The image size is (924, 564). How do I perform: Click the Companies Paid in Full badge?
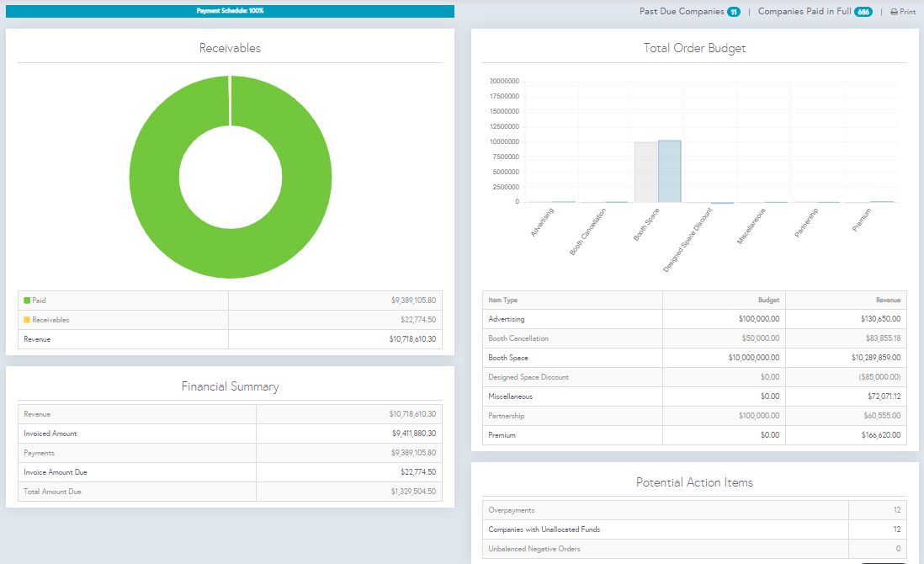[863, 12]
